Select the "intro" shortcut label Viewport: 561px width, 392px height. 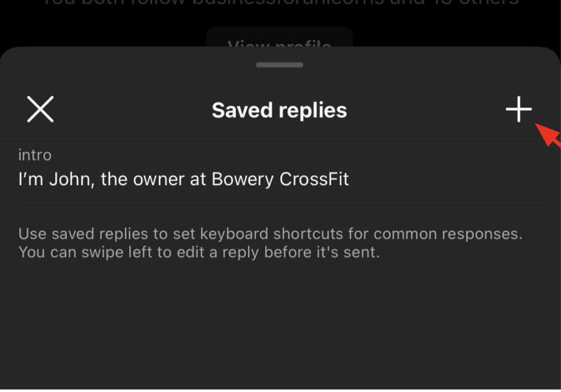click(35, 155)
